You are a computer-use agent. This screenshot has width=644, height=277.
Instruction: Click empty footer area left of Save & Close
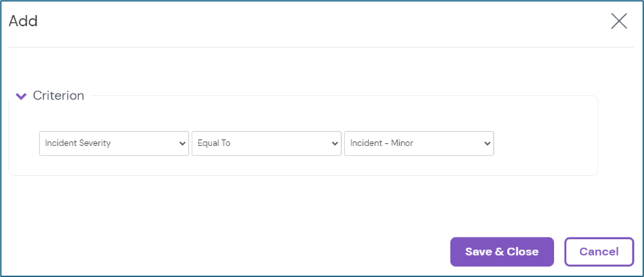pyautogui.click(x=239, y=252)
